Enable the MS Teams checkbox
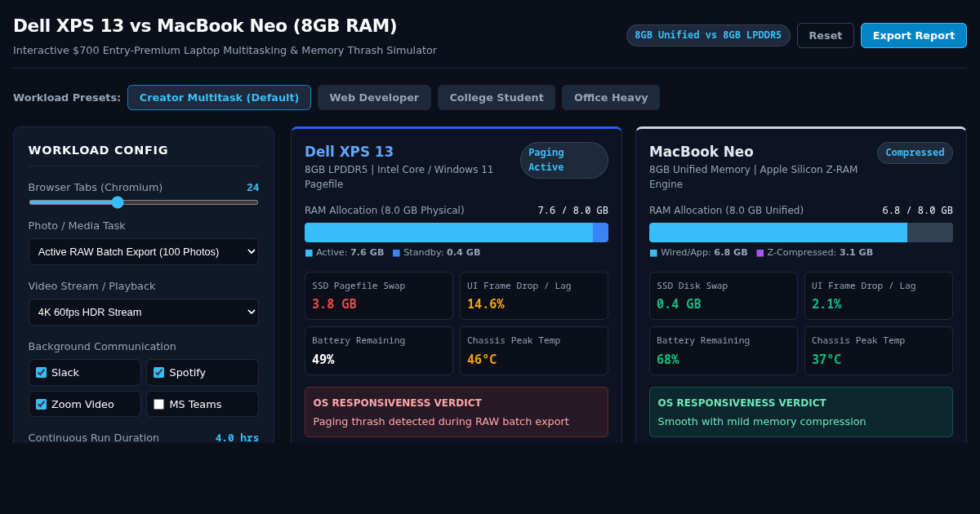The image size is (980, 514). click(158, 404)
